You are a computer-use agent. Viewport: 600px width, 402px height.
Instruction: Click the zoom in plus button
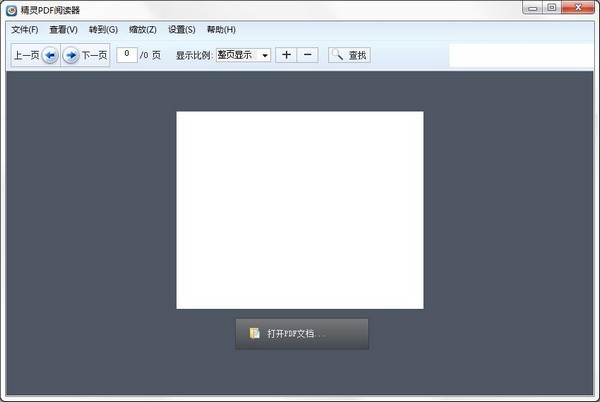(x=286, y=55)
